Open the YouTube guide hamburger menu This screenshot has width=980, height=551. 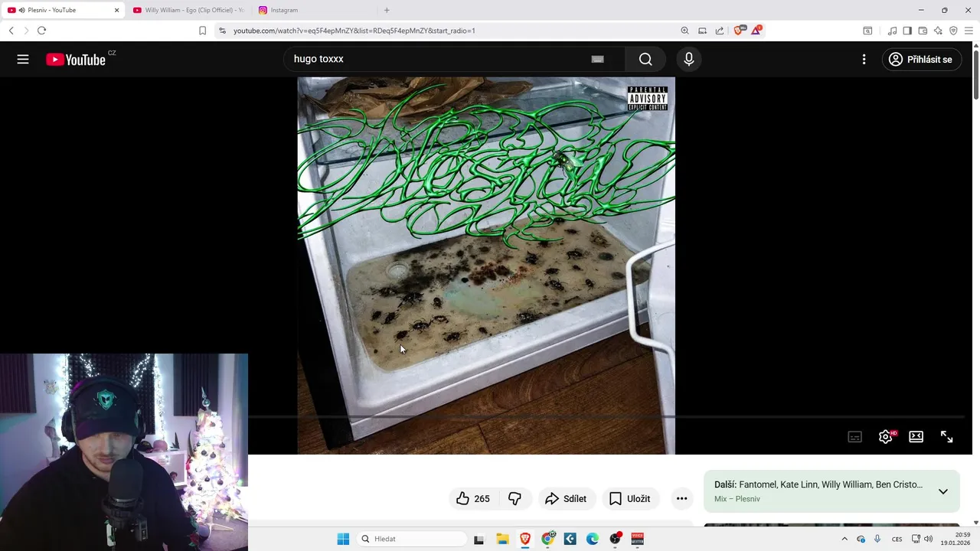[x=23, y=59]
